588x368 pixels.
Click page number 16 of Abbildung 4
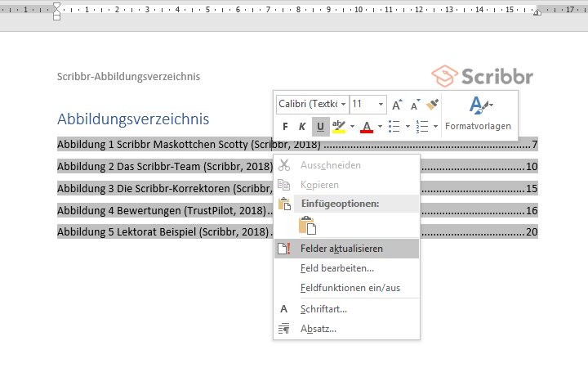coord(532,210)
